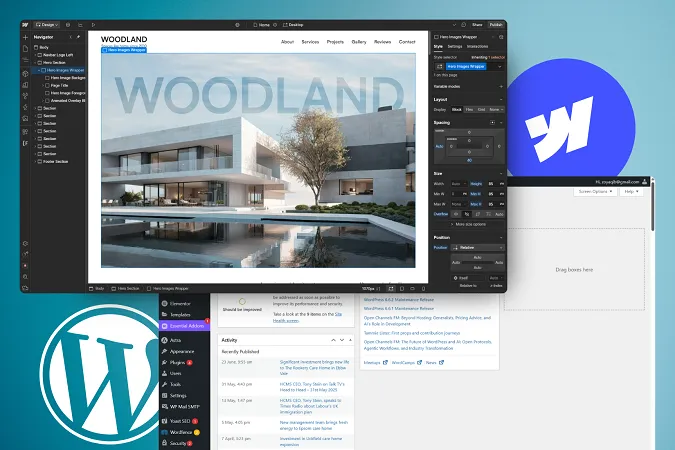
Task: Click the Share button in Webflow
Action: coord(477,25)
